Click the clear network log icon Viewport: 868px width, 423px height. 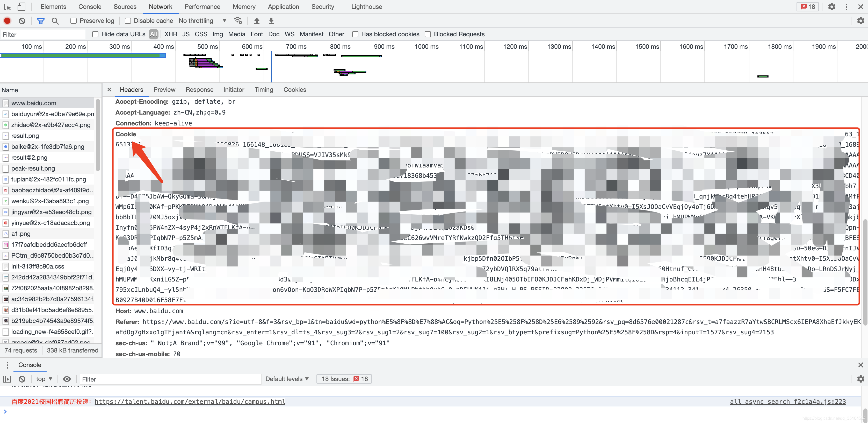click(x=21, y=20)
